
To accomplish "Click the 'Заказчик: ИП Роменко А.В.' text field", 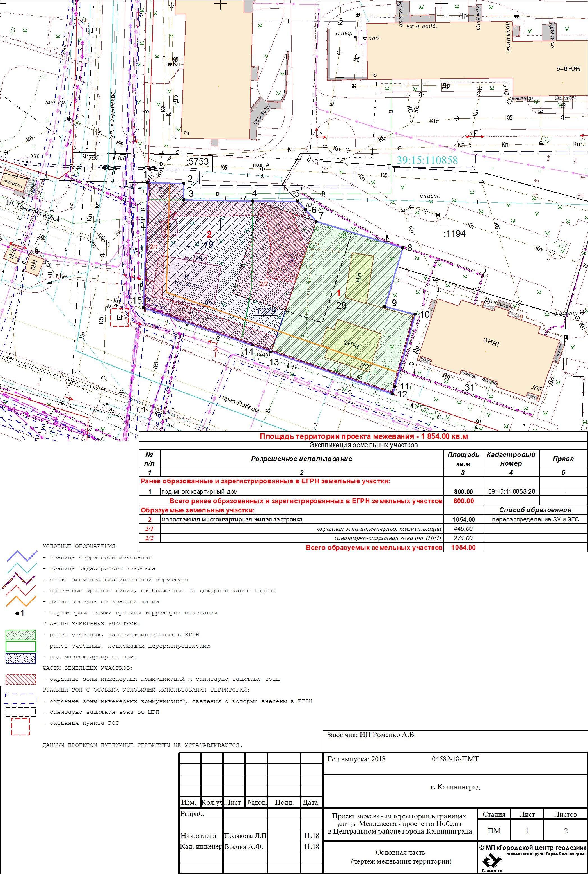I will (x=371, y=735).
